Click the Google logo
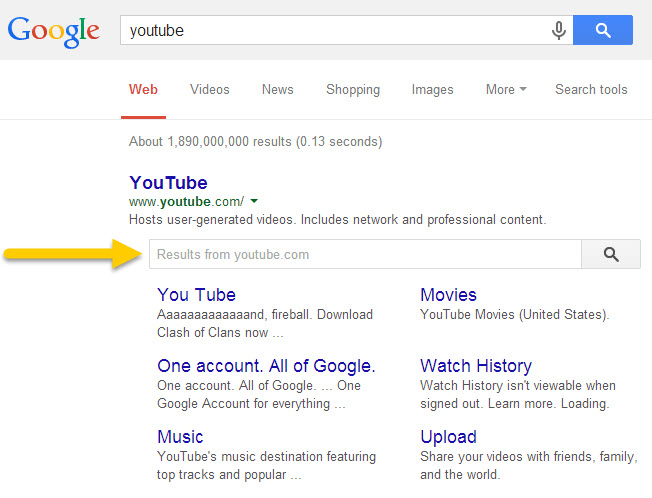Viewport: 652px width, 498px height. coord(54,30)
